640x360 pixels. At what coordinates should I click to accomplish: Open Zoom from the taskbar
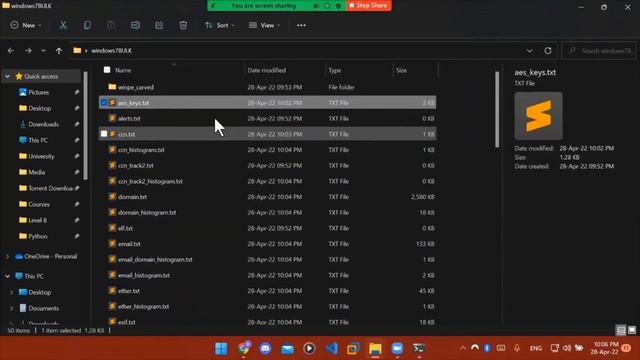click(x=397, y=348)
